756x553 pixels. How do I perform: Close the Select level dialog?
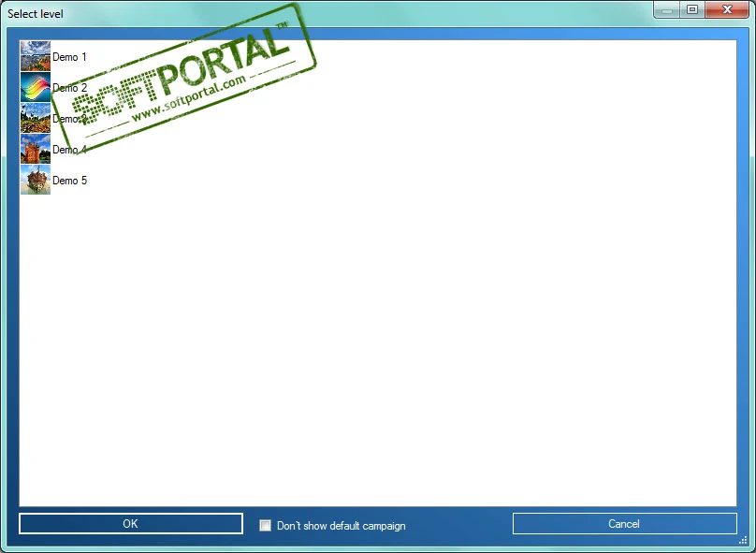click(x=727, y=9)
